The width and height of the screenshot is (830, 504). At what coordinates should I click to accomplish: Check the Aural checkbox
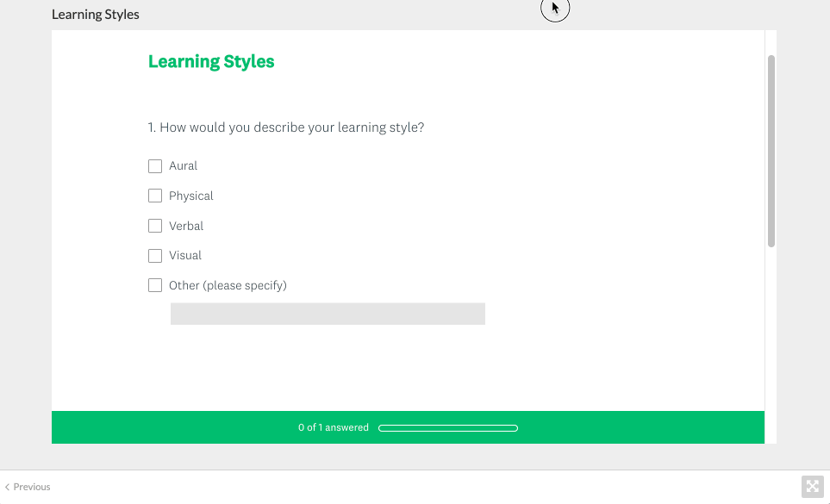(155, 166)
